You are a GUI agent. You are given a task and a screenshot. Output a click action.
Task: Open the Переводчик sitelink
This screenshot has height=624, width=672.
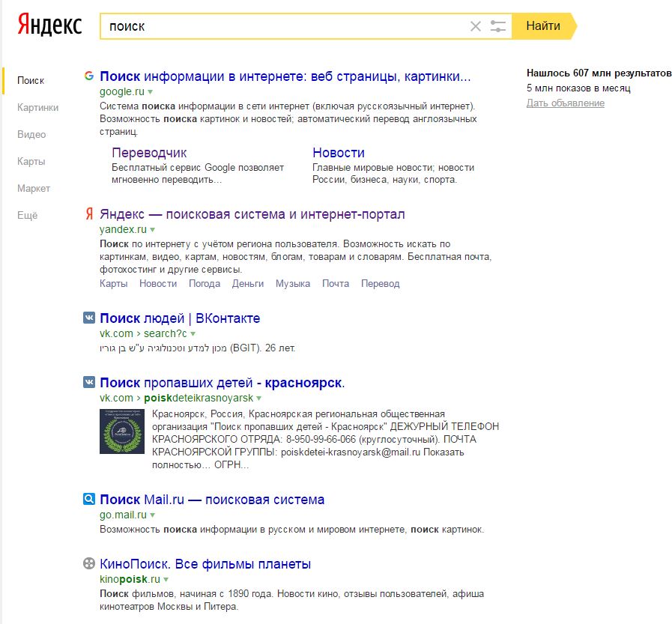point(149,153)
